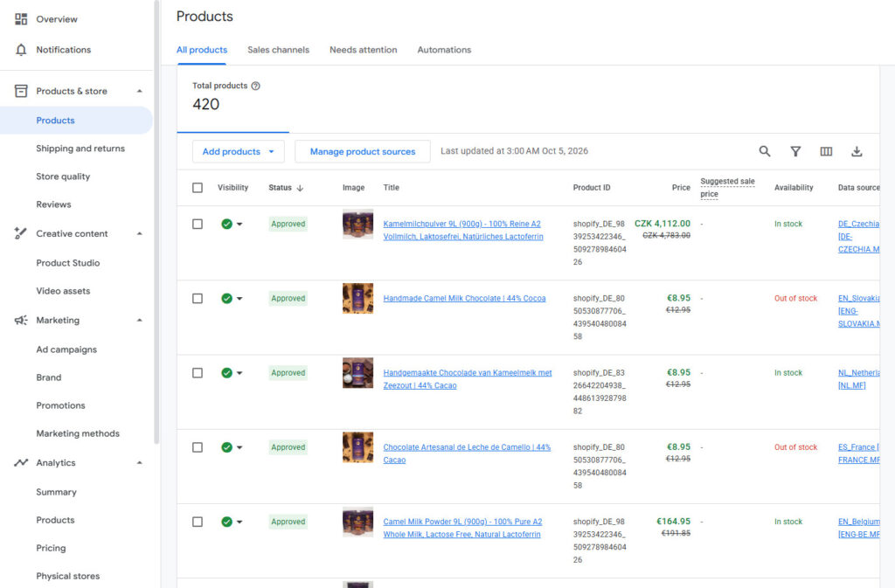The width and height of the screenshot is (895, 588).
Task: Click the Handmade Camel Milk Chocolate thumbnail
Action: (357, 298)
